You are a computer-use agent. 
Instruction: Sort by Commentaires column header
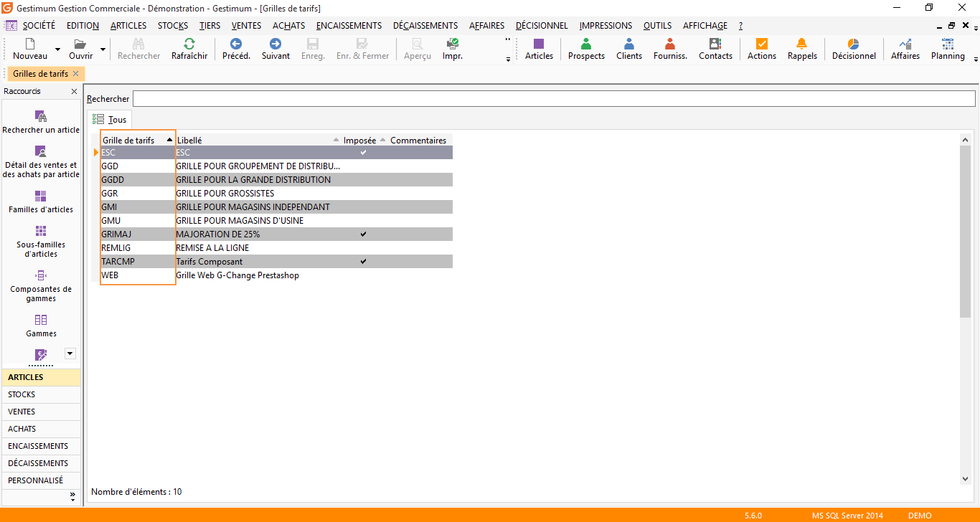pyautogui.click(x=419, y=141)
